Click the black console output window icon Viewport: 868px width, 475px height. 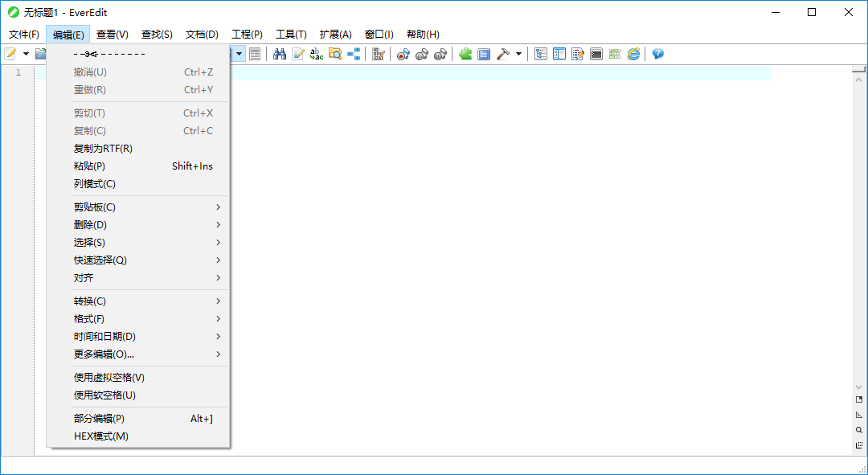click(x=596, y=54)
